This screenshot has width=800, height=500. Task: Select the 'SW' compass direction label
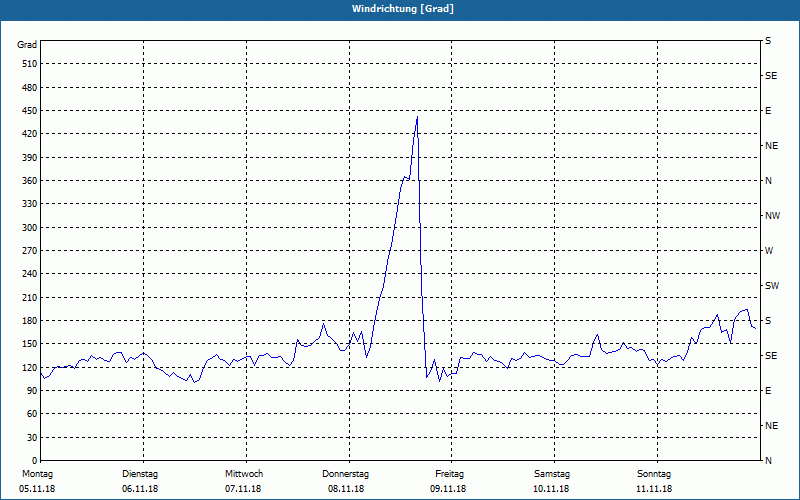click(x=772, y=286)
